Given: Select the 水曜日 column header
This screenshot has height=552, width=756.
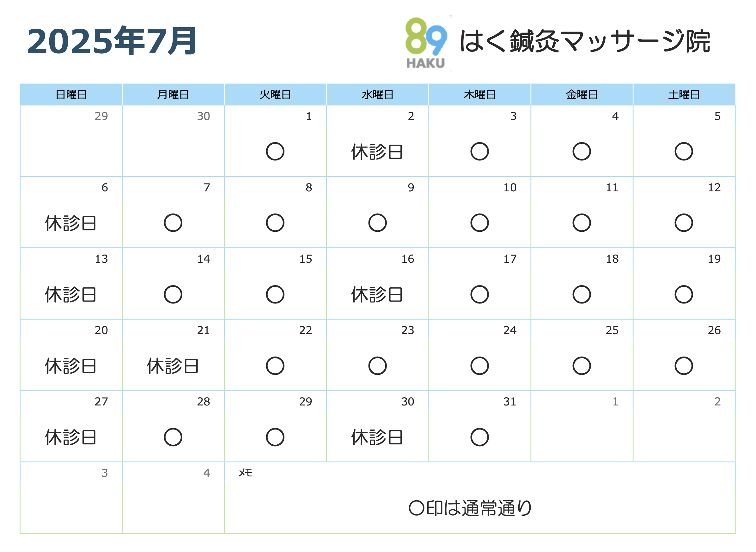Looking at the screenshot, I should (x=378, y=94).
